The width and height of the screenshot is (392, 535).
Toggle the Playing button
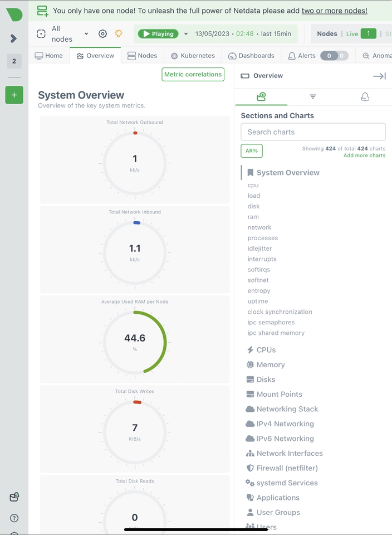tap(158, 34)
